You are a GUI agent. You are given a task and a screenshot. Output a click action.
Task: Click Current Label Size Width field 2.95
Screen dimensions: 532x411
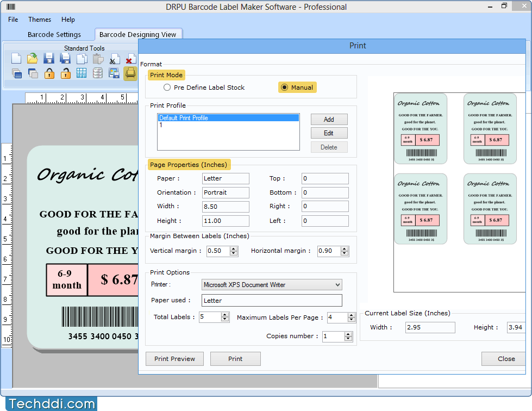pyautogui.click(x=430, y=327)
